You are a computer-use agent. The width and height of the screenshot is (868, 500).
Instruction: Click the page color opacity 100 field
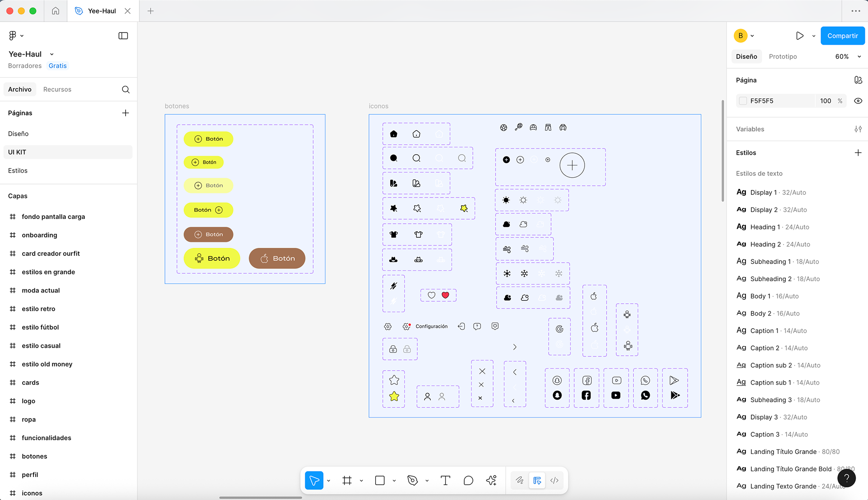826,101
